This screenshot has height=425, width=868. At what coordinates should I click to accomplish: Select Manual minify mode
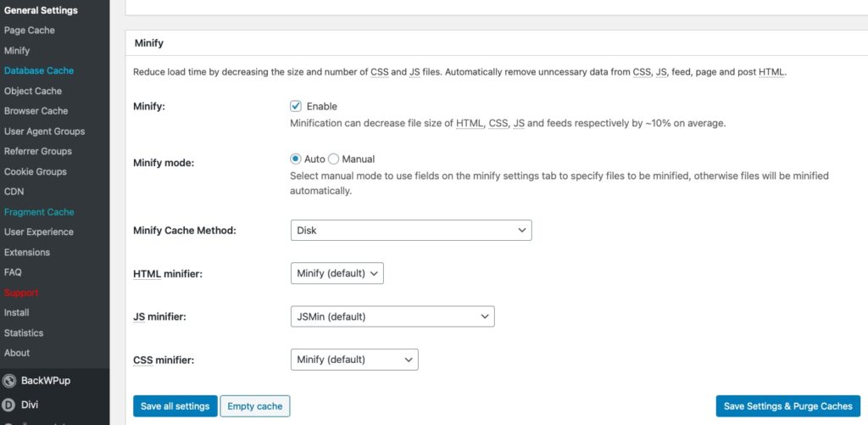click(334, 159)
